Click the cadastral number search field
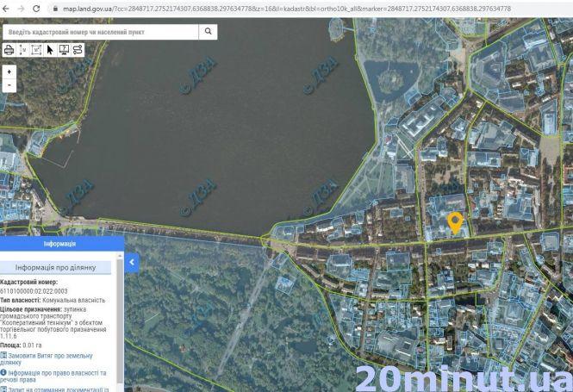573x392 pixels. coord(100,32)
